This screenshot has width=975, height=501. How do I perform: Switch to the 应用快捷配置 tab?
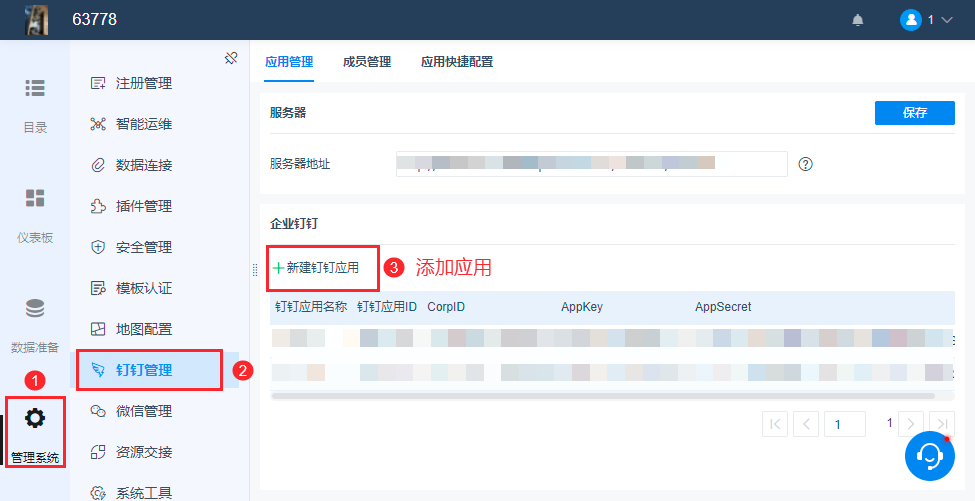click(457, 62)
